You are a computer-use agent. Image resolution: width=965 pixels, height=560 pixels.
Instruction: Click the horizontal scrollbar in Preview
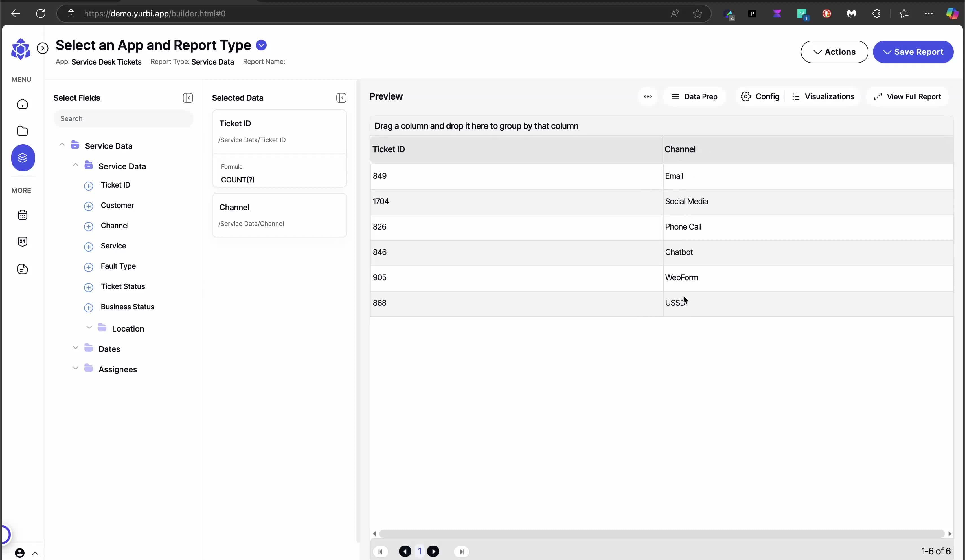coord(661,533)
